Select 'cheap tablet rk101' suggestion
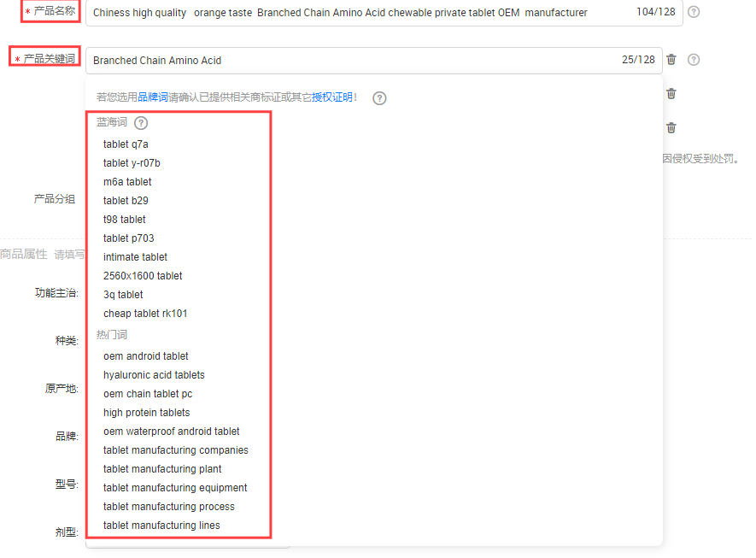 pyautogui.click(x=145, y=314)
